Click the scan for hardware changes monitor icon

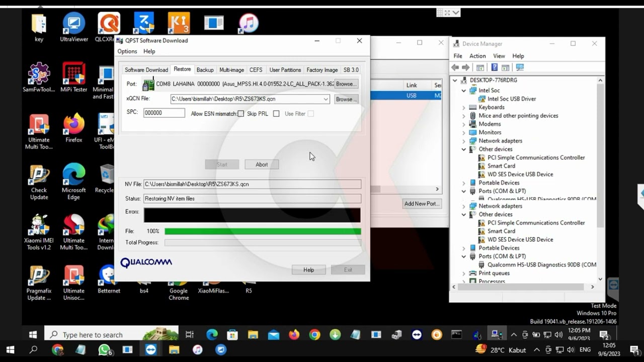pyautogui.click(x=520, y=67)
